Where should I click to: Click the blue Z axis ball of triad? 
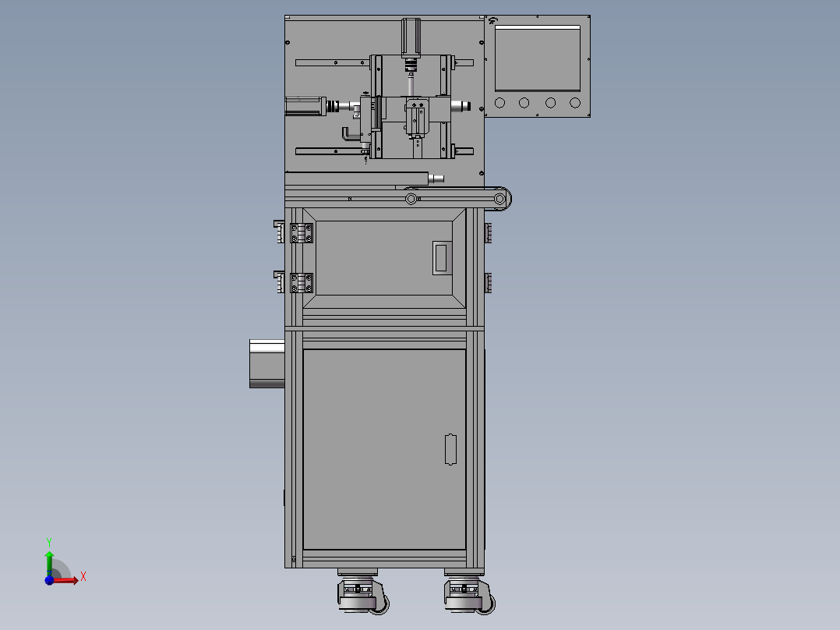point(49,581)
